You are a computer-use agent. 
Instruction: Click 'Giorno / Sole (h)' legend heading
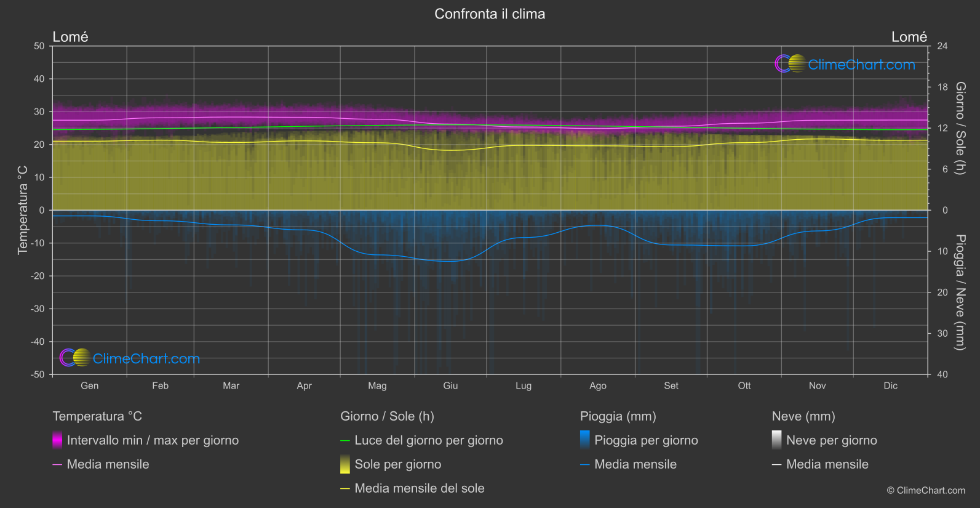point(387,416)
